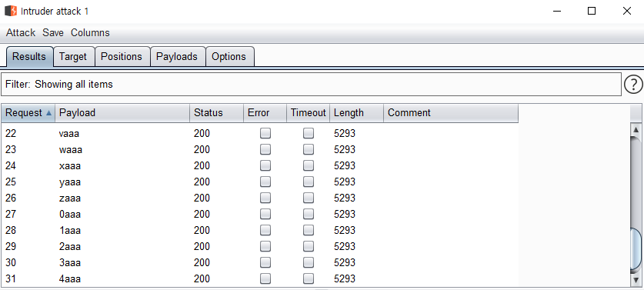Toggle Error checkbox for request 31

click(x=265, y=279)
